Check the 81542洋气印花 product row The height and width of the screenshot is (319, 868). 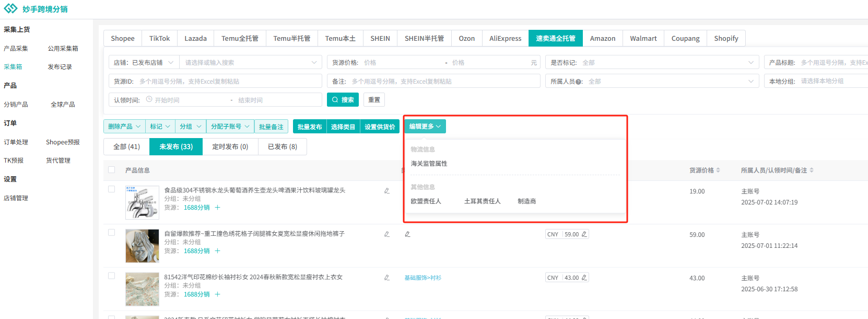(111, 276)
